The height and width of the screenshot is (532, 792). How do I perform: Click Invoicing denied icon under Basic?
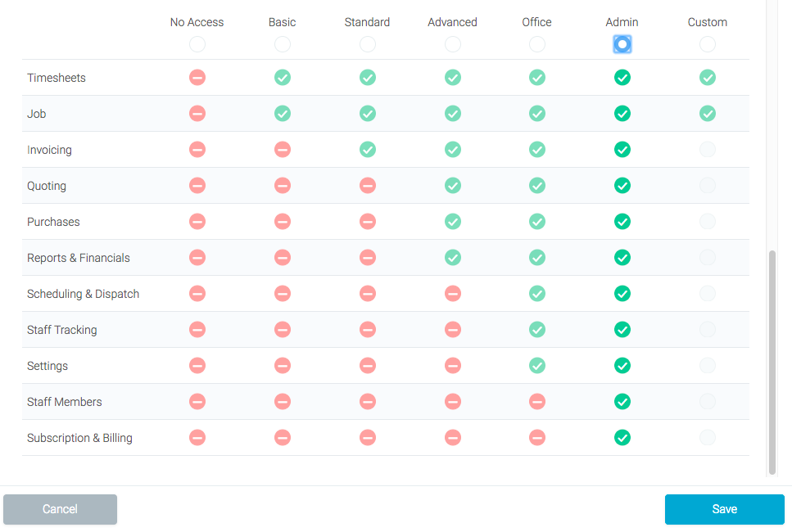point(283,150)
